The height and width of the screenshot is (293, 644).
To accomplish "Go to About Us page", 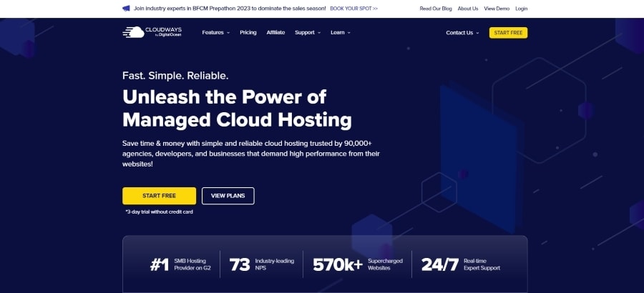I will click(x=468, y=8).
